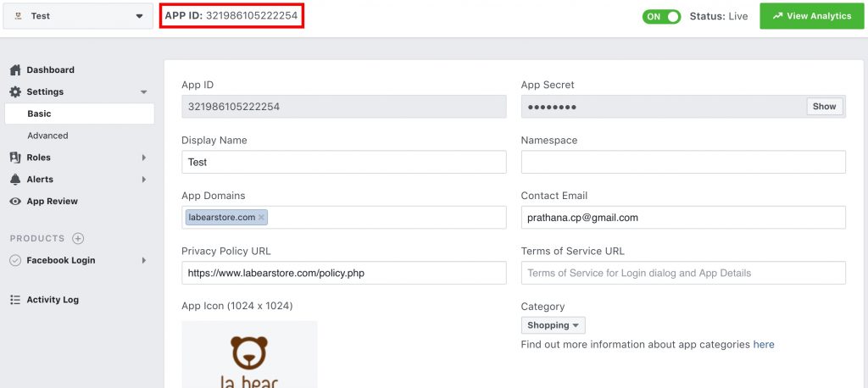Open the Test app selector dropdown
The image size is (868, 388).
78,16
